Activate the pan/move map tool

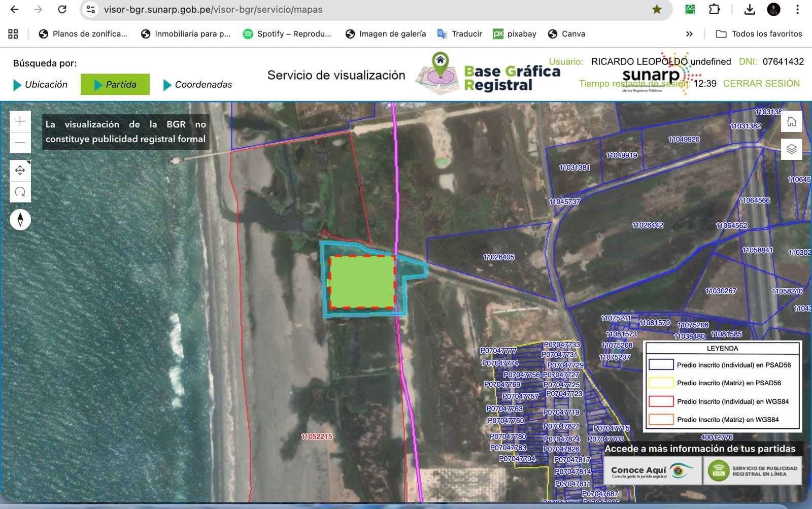pos(20,171)
